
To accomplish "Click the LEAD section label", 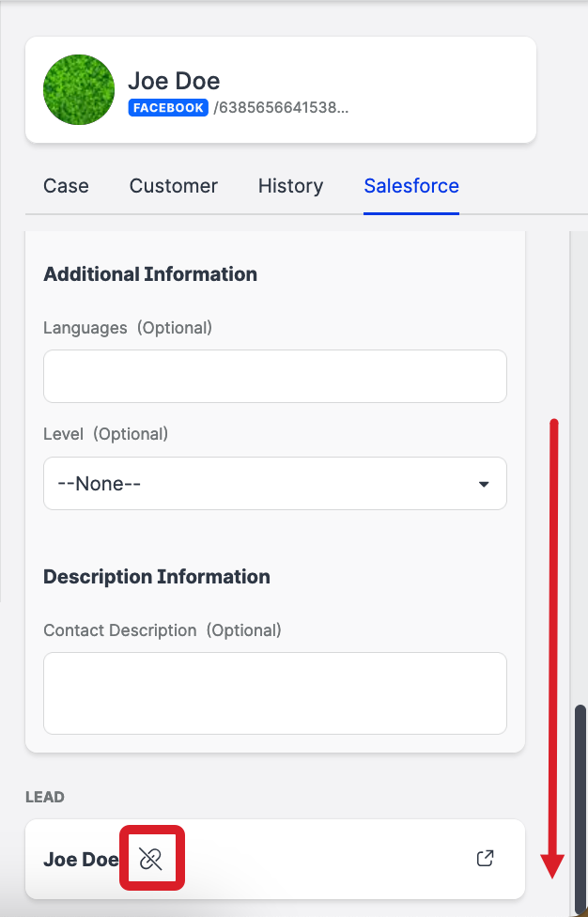I will tap(44, 797).
